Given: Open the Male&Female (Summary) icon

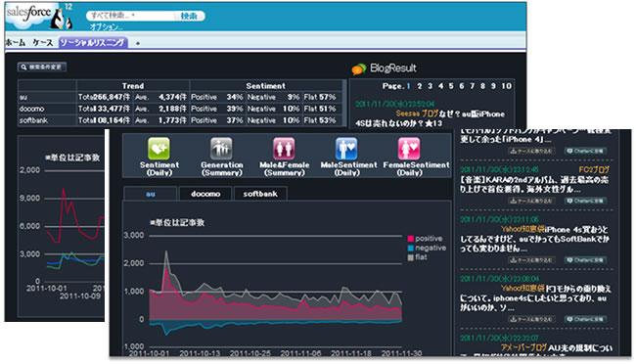Looking at the screenshot, I should pyautogui.click(x=284, y=149).
